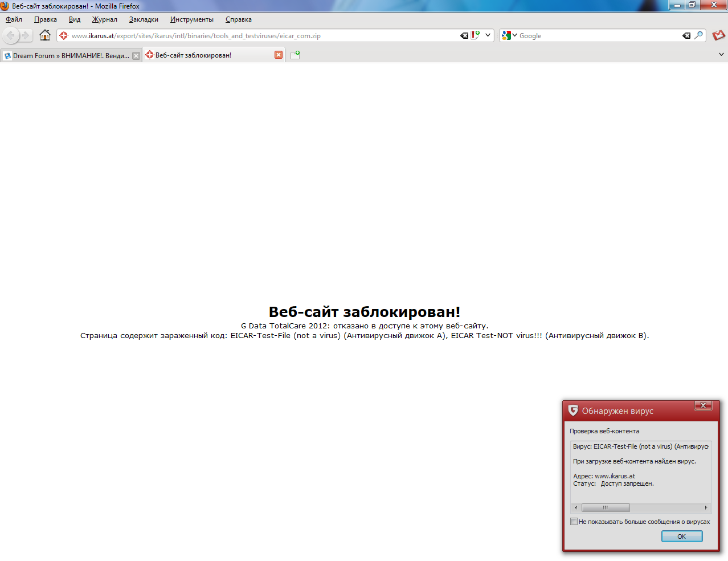
Task: Clear the Google search box with its X icon
Action: tap(686, 35)
